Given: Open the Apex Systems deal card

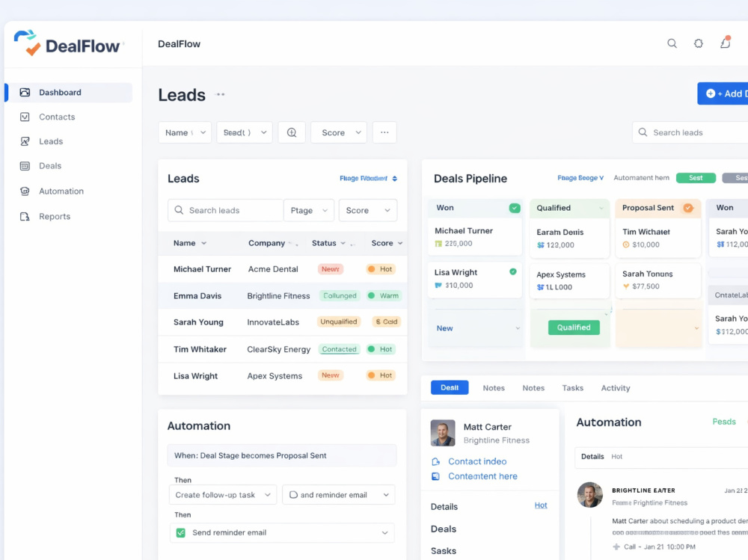Looking at the screenshot, I should 569,280.
